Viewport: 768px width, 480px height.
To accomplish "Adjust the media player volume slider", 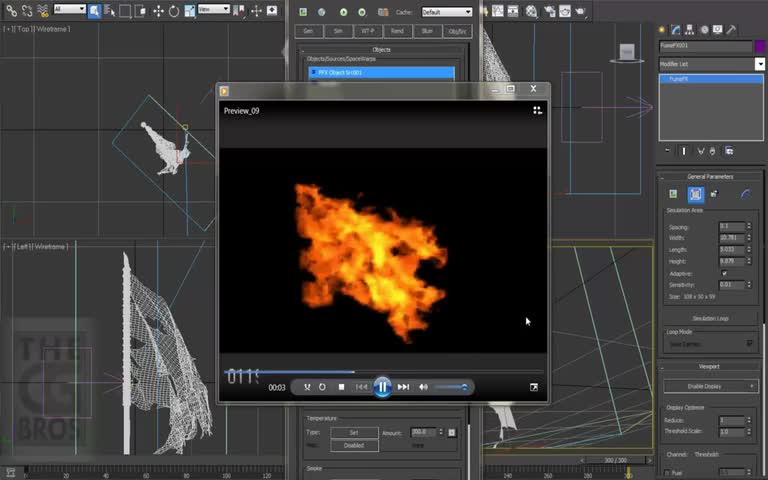I will (x=451, y=387).
